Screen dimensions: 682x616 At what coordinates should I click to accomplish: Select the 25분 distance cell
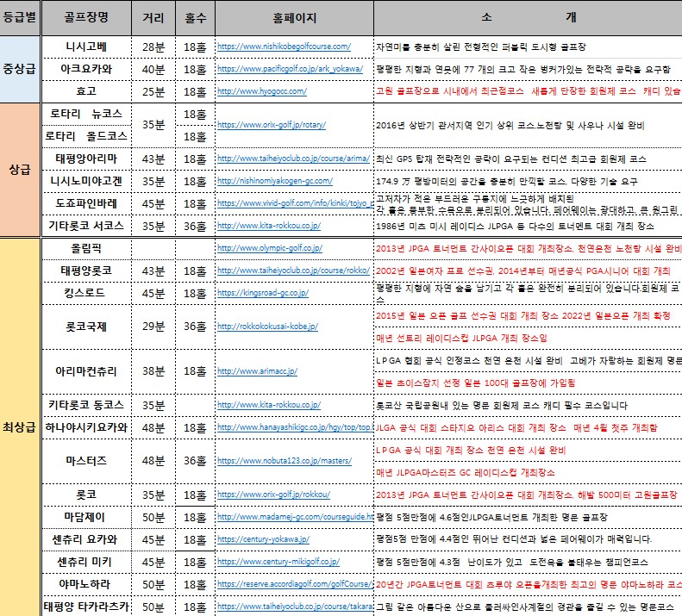[153, 91]
